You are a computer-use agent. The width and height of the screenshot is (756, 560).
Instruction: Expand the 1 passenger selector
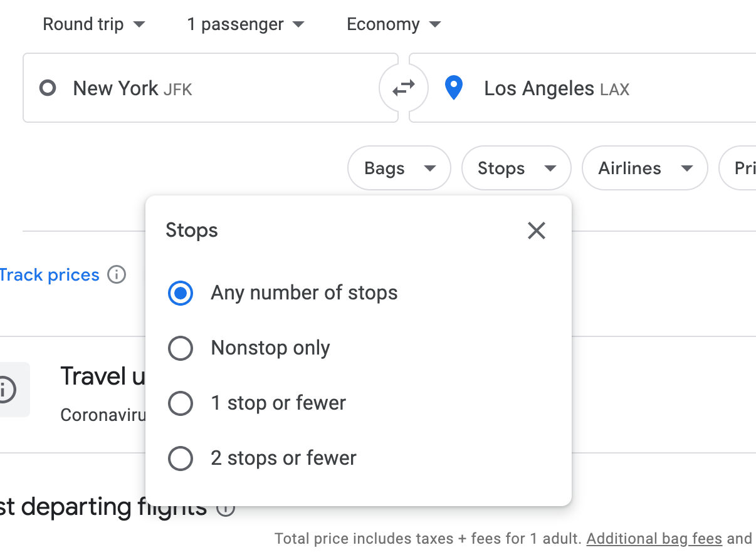[246, 24]
